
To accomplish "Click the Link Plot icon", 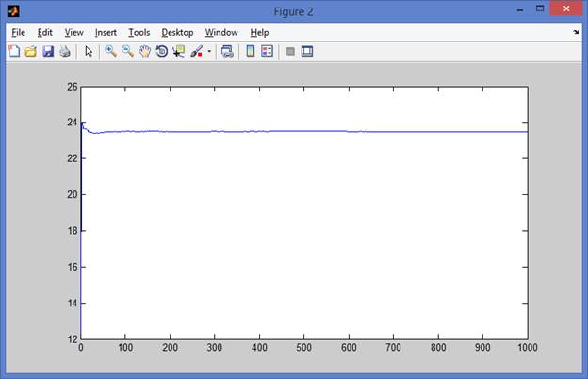I will (227, 51).
